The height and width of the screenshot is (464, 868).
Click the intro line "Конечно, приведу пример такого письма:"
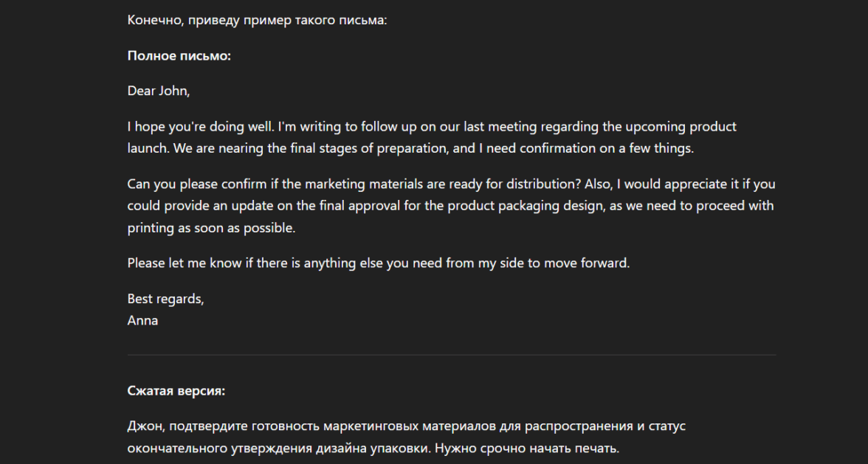tap(257, 20)
